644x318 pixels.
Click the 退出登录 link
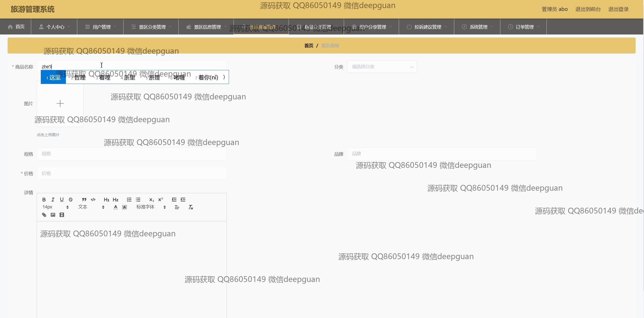point(618,9)
